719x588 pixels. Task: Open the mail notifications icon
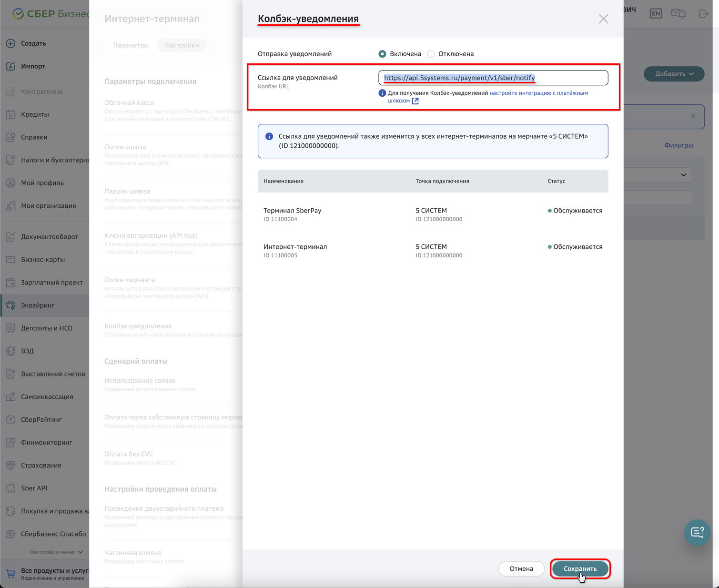point(678,13)
